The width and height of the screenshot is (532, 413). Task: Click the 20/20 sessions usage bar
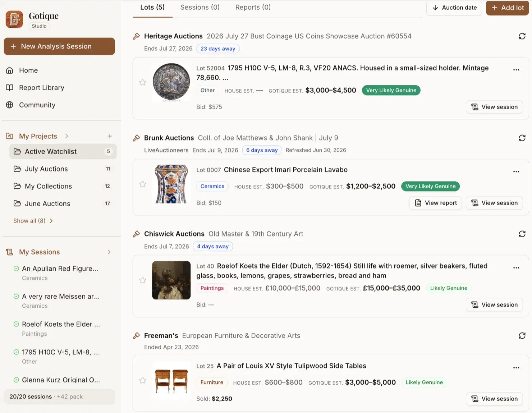[x=59, y=397]
